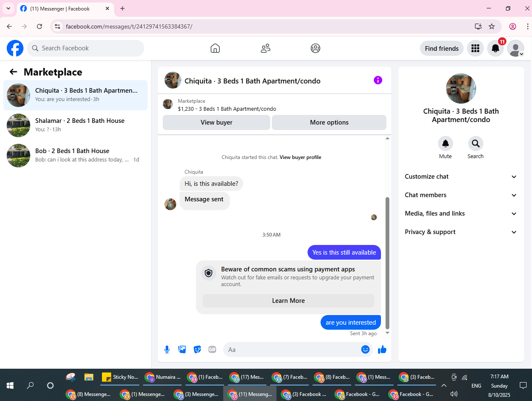Screen dimensions: 532x401
Task: Switch to (17) Mes... taskbar window
Action: pos(248,377)
